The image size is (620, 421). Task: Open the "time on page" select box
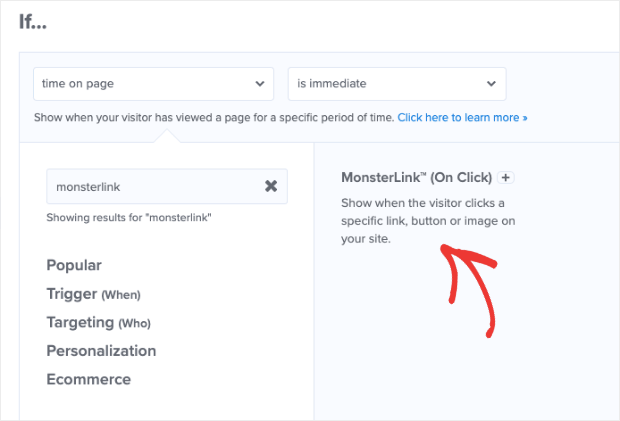click(153, 84)
